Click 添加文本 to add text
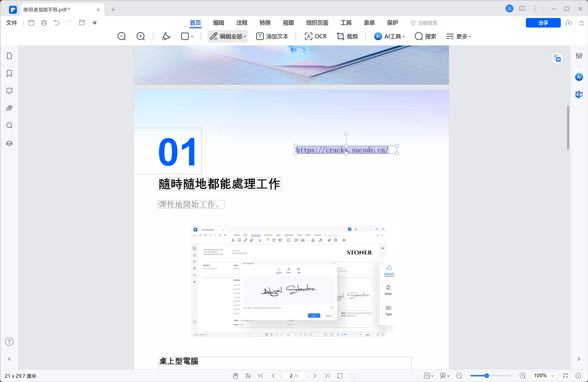 point(272,36)
